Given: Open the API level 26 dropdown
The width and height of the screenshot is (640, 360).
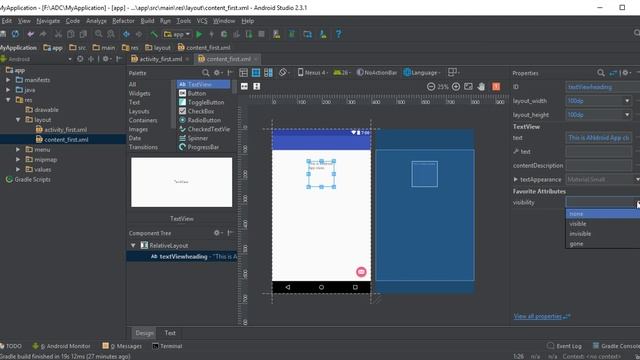Looking at the screenshot, I should tap(342, 73).
